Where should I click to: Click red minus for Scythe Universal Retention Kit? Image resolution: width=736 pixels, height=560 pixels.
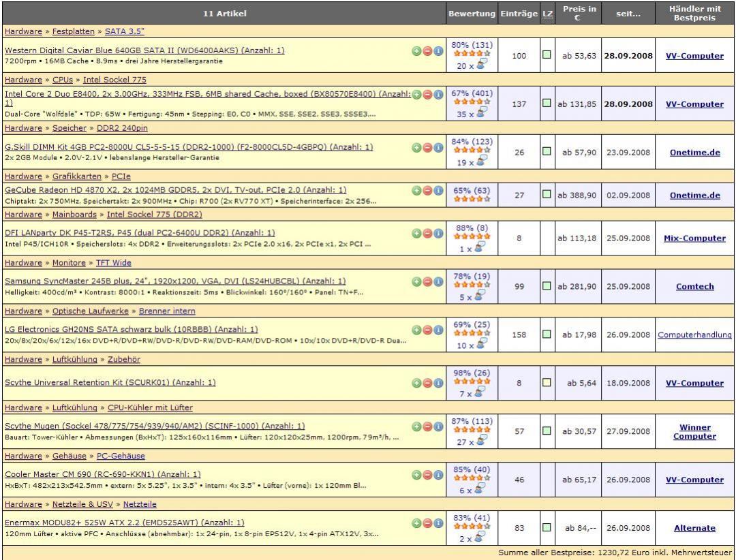coord(427,383)
